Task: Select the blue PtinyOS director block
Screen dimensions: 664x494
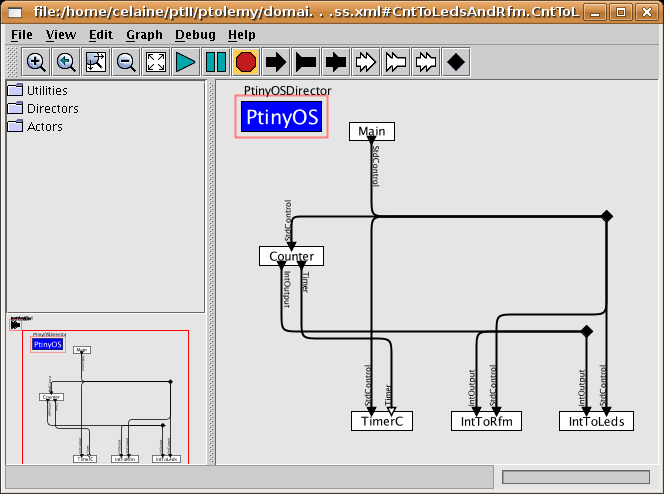Action: coord(282,116)
